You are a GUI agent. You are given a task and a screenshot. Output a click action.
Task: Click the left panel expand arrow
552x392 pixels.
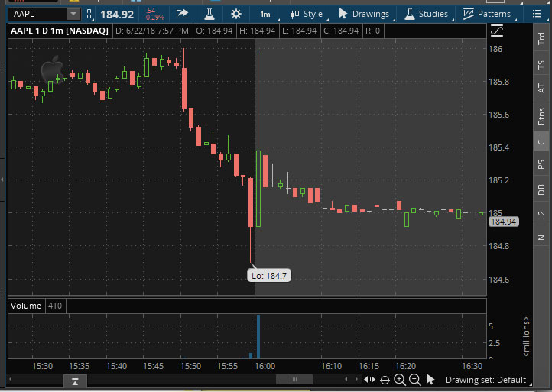tap(2, 180)
